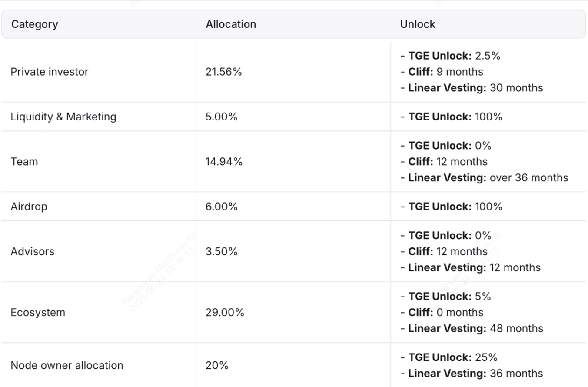Click the 3.50% allocation value

pos(221,251)
